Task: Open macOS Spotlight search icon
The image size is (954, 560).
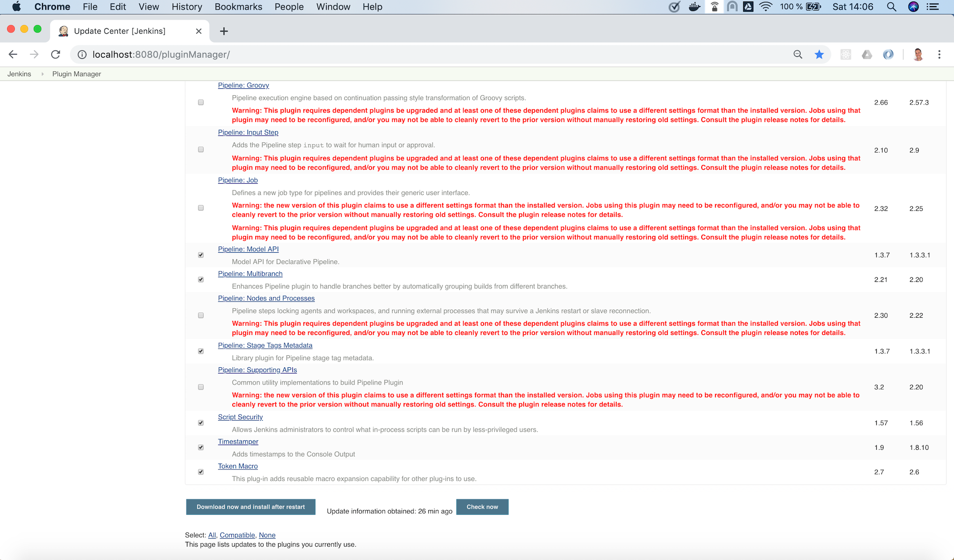Action: (891, 7)
